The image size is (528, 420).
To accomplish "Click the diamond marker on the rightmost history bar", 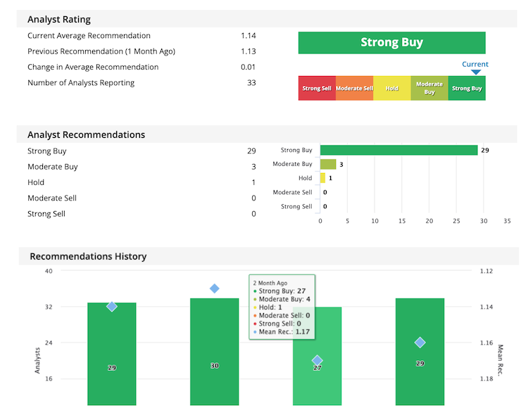I will 420,343.
